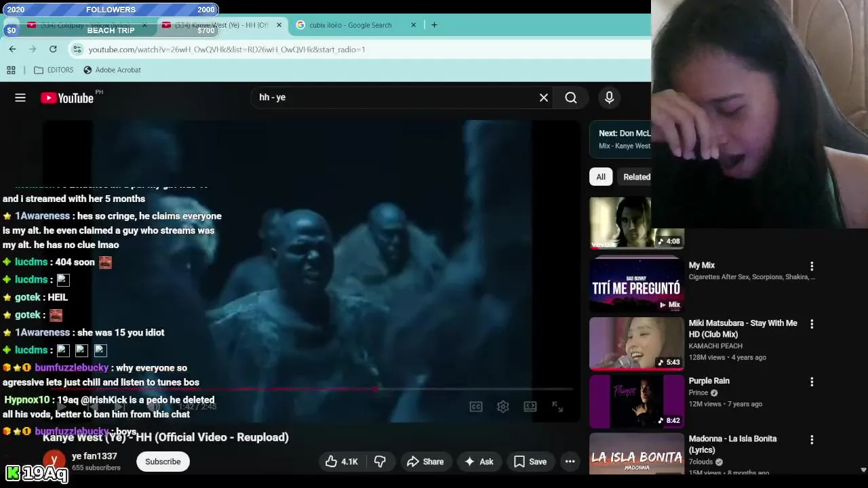868x488 pixels.
Task: Clear the YouTube search box text
Action: [544, 98]
